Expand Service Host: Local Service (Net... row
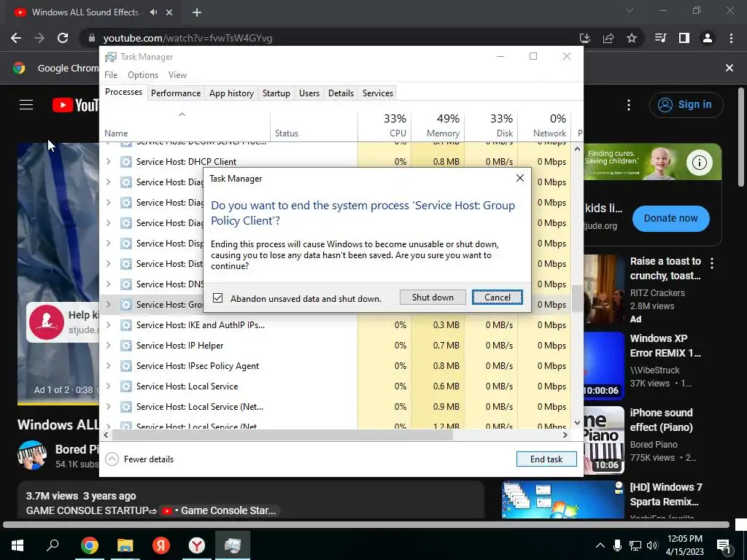The width and height of the screenshot is (747, 560). (x=109, y=407)
